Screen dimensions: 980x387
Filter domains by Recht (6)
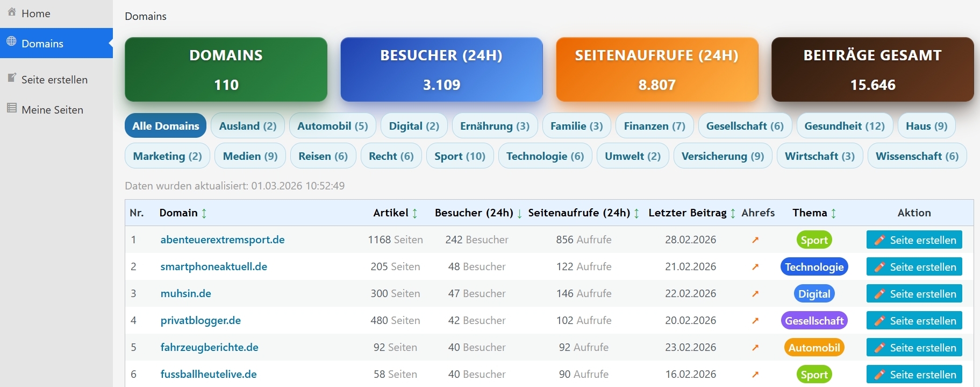pos(391,156)
